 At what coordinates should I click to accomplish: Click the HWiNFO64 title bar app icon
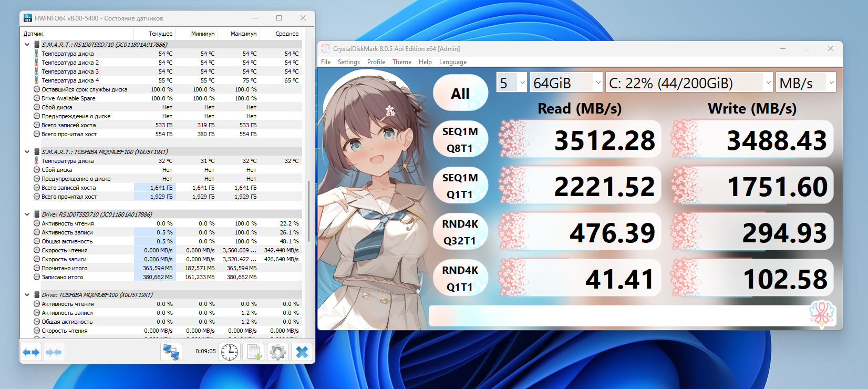[28, 18]
